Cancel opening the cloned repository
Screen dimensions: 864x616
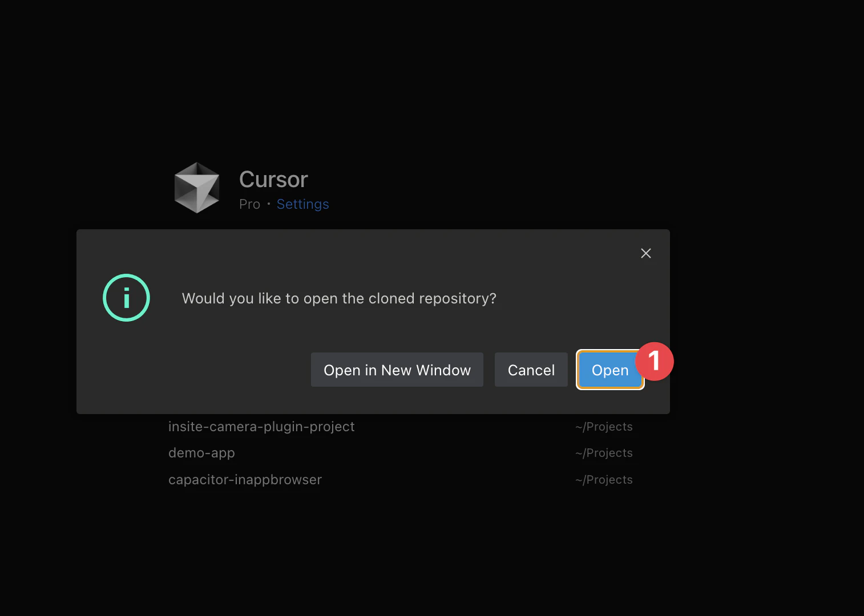531,370
